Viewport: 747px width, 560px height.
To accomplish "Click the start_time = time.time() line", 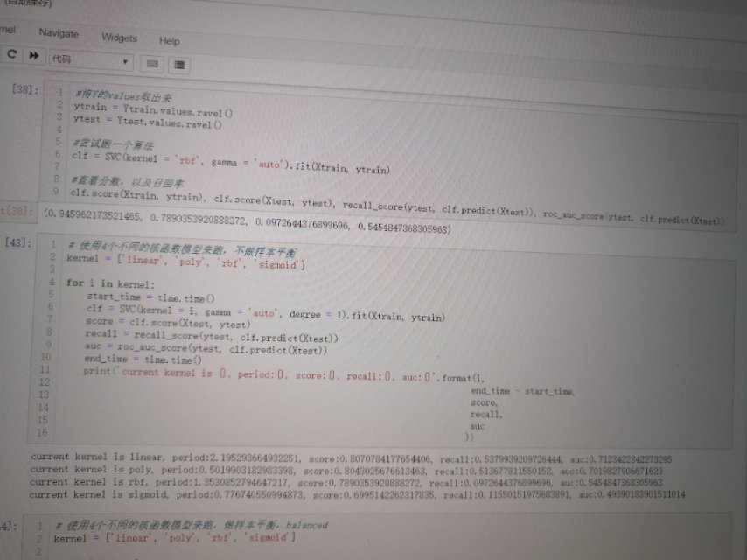I will [150, 297].
